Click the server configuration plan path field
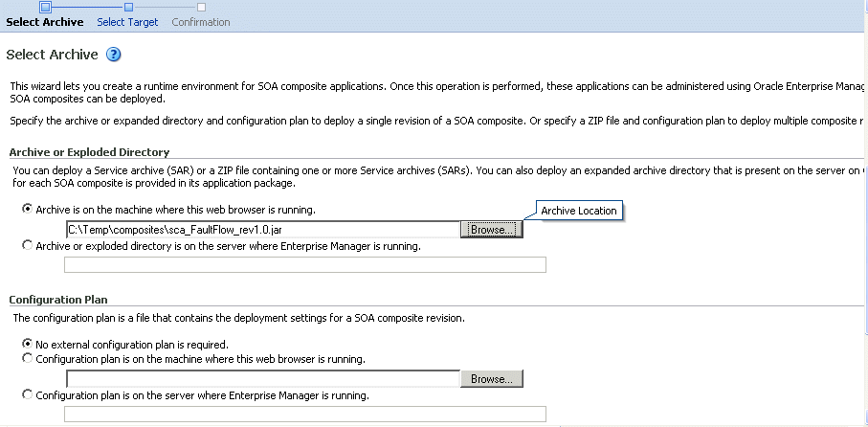This screenshot has height=427, width=868. click(305, 415)
